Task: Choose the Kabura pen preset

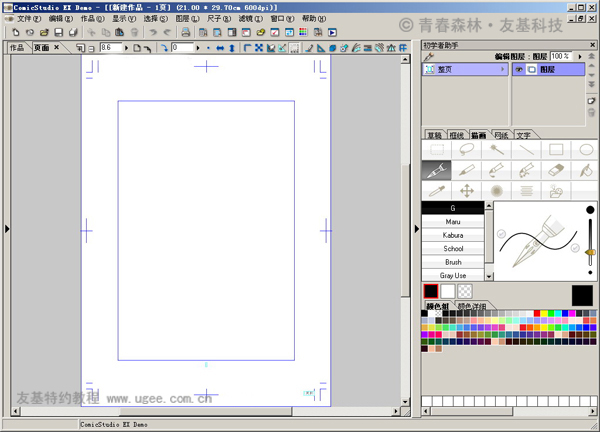Action: click(x=453, y=235)
